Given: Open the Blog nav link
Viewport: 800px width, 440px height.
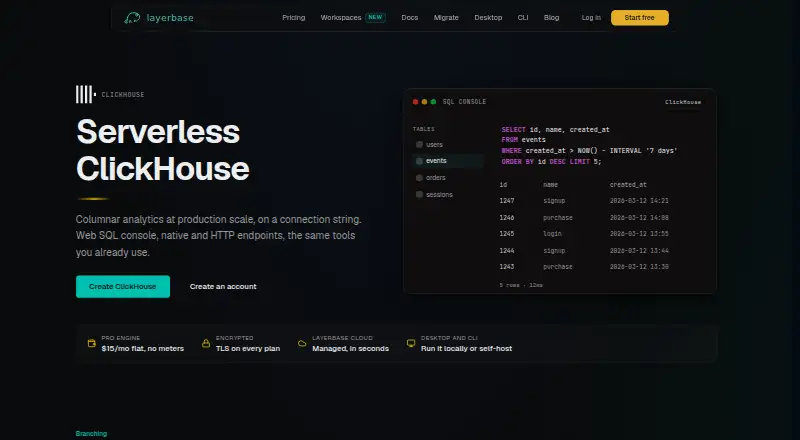Looking at the screenshot, I should click(x=552, y=18).
